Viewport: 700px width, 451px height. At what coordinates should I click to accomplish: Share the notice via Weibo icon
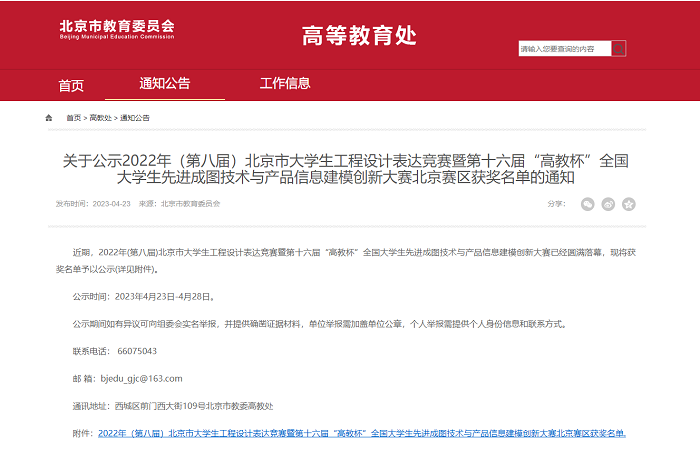click(x=609, y=204)
